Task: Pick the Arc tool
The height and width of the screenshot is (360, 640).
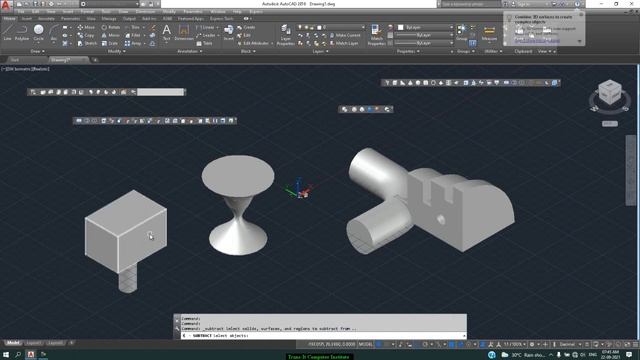Action: [53, 33]
